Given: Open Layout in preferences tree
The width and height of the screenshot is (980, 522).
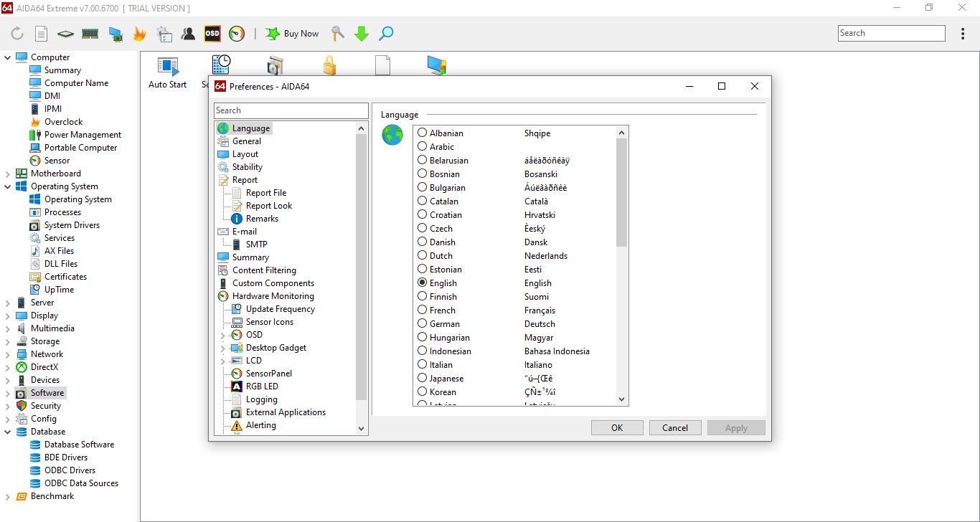Looking at the screenshot, I should [x=245, y=154].
